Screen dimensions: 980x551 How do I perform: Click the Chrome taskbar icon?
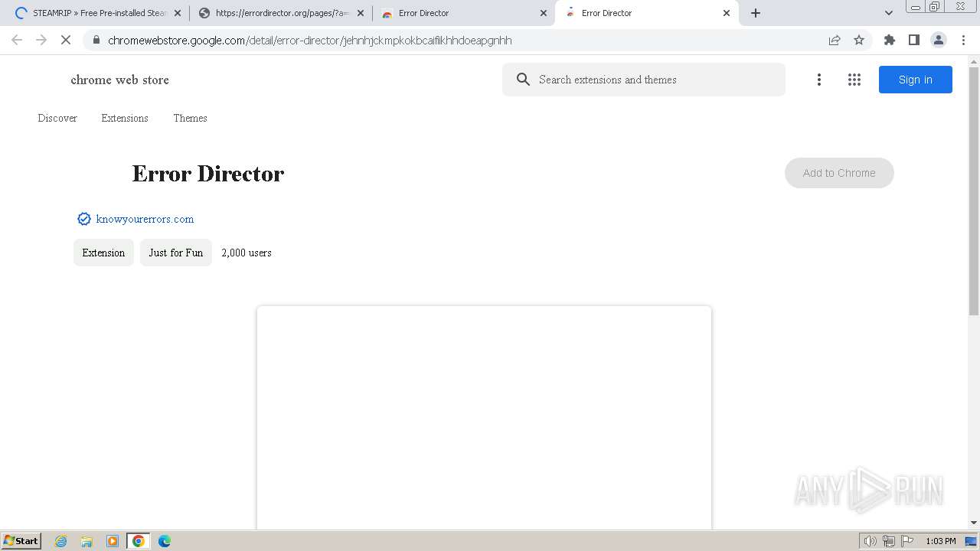139,541
